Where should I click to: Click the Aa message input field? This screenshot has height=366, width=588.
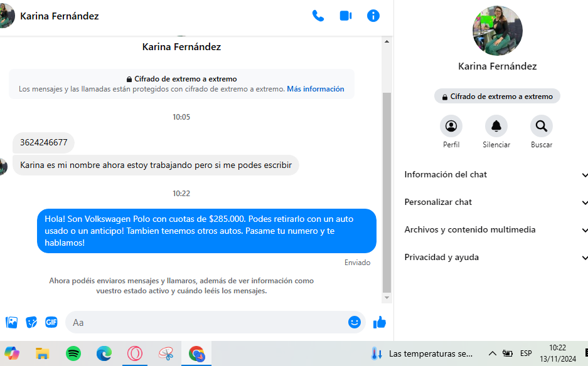tap(207, 322)
